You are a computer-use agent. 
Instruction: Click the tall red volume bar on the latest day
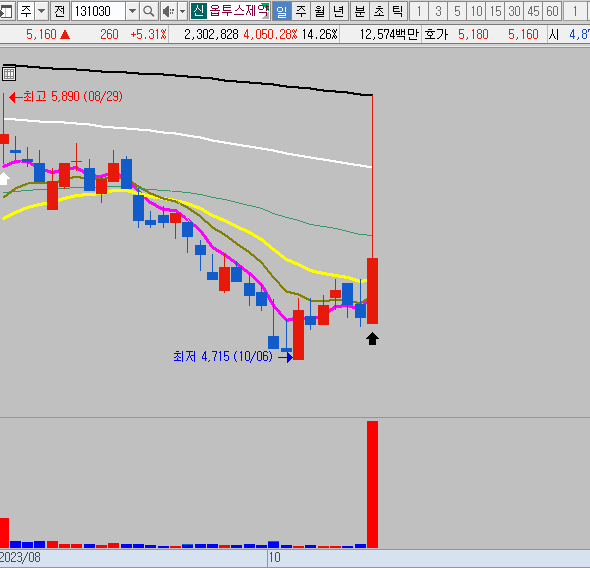tap(373, 484)
